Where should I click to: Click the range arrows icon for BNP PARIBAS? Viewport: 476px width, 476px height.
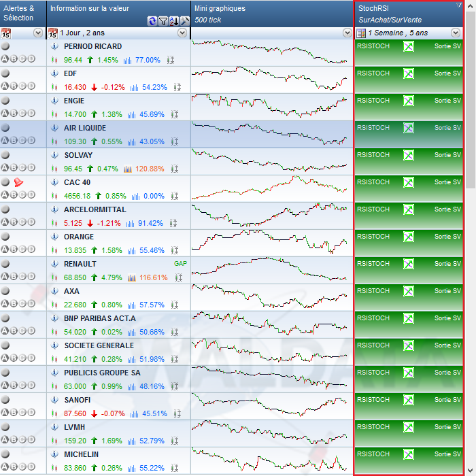pyautogui.click(x=175, y=332)
